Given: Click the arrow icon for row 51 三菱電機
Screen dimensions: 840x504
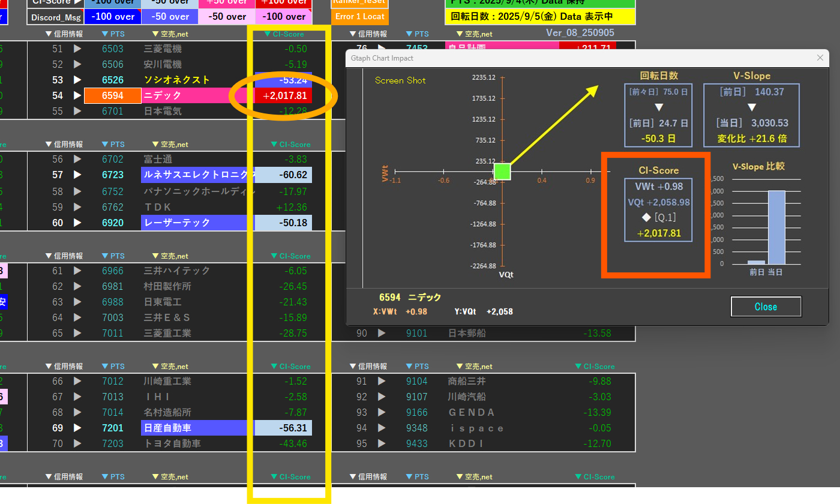Looking at the screenshot, I should 77,49.
